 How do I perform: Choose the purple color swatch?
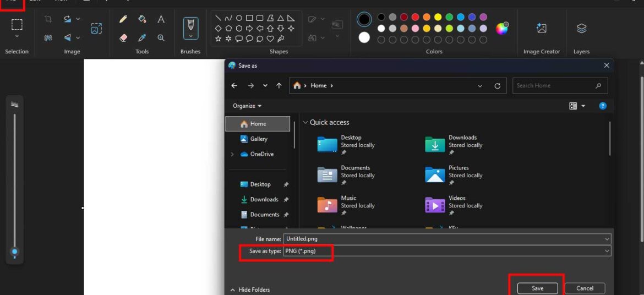(x=483, y=17)
